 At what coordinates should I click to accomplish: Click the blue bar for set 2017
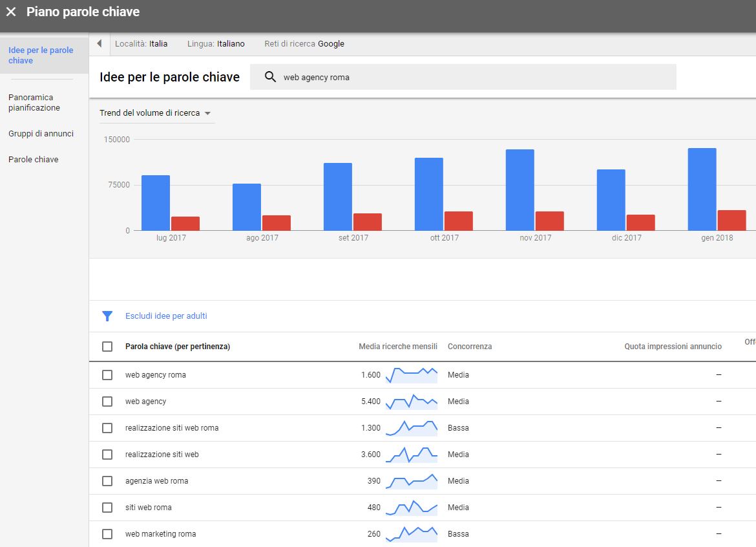tap(338, 197)
